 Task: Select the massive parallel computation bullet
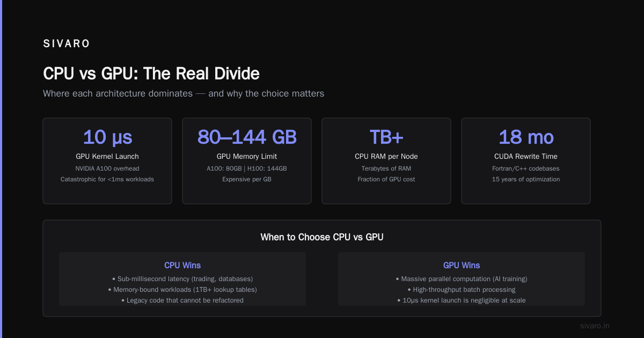click(462, 279)
